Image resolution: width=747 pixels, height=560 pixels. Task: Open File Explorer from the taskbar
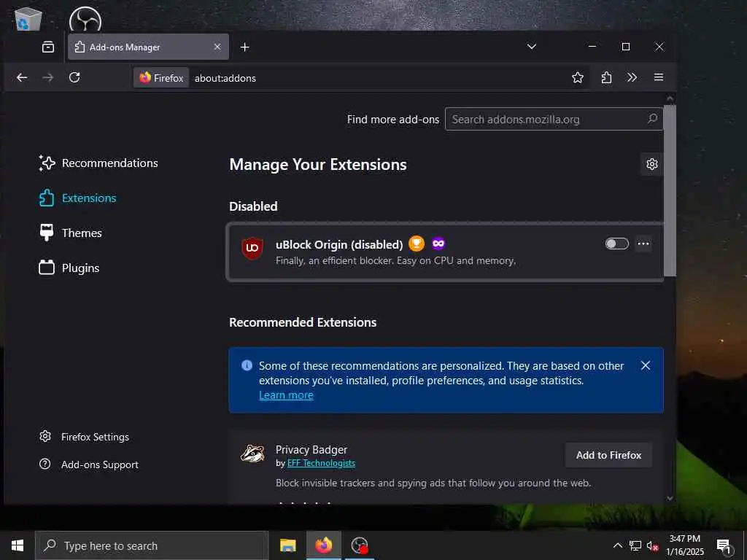(x=287, y=545)
